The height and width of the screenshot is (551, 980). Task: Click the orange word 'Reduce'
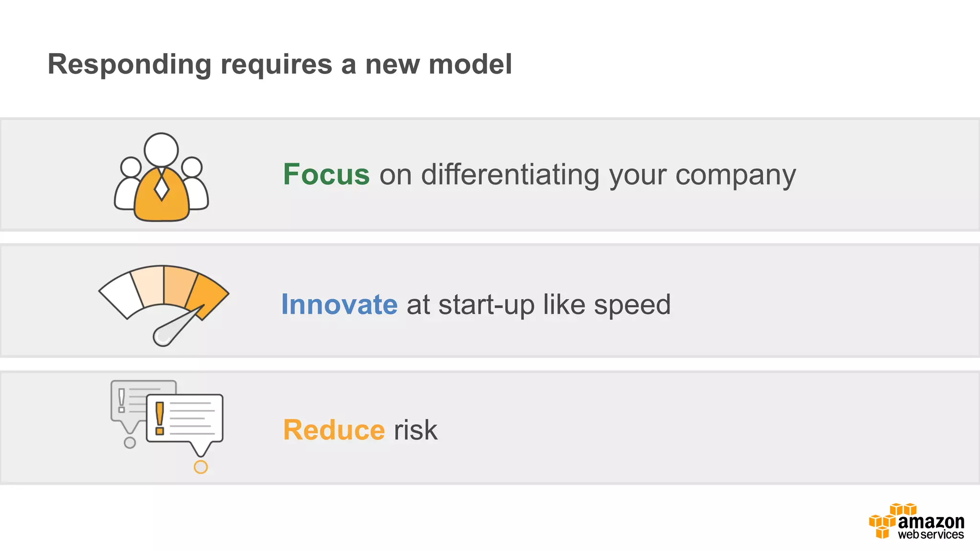click(334, 430)
